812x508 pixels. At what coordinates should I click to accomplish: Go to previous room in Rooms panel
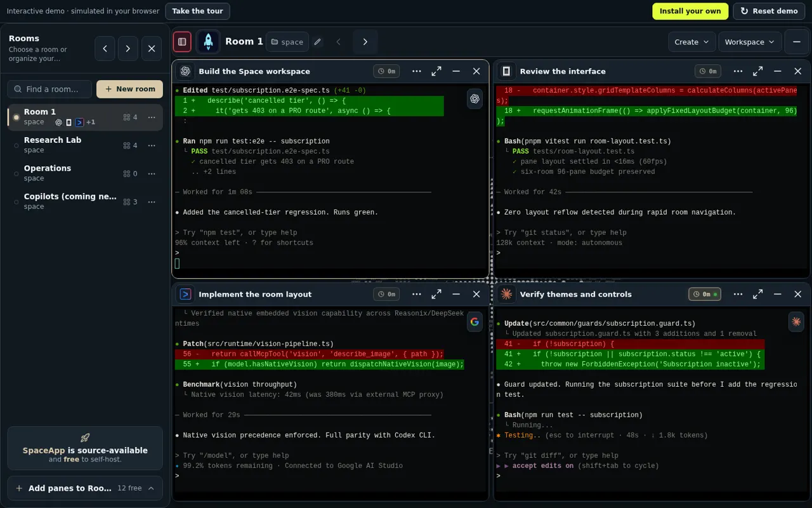105,48
